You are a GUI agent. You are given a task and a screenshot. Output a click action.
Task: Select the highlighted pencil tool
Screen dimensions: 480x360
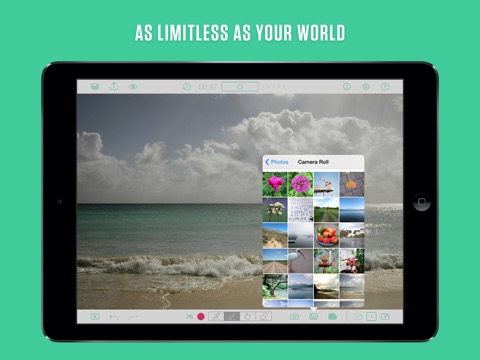click(232, 316)
